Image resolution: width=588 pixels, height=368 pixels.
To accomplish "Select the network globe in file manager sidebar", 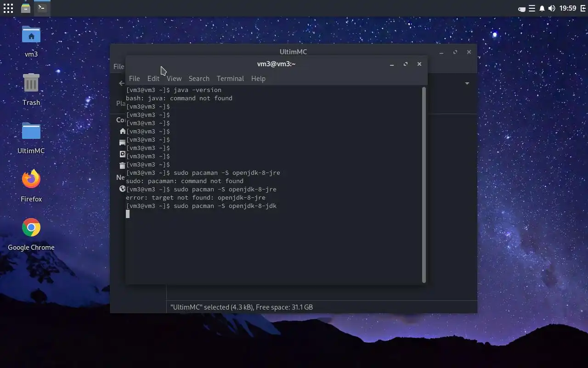I will pos(122,189).
